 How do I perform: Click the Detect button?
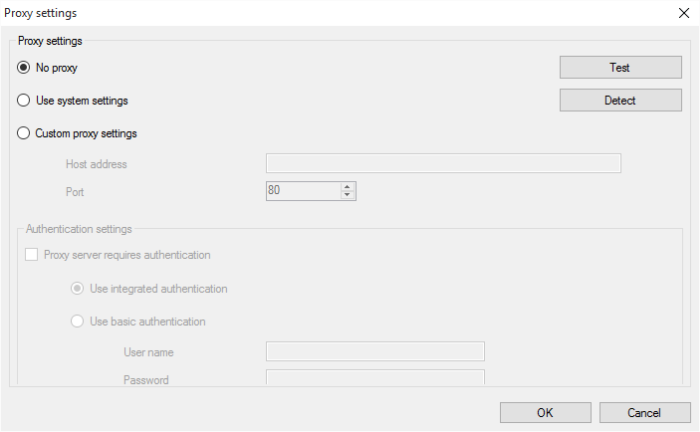620,101
